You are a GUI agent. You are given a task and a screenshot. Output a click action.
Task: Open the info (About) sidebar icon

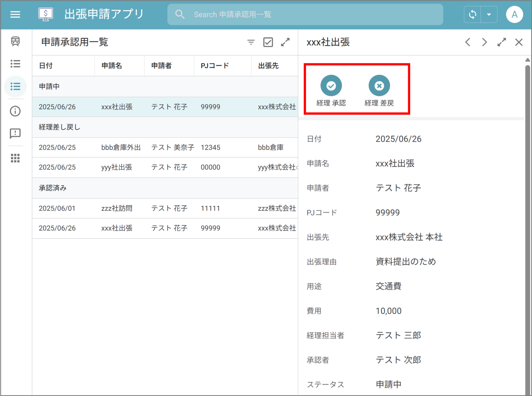point(15,111)
